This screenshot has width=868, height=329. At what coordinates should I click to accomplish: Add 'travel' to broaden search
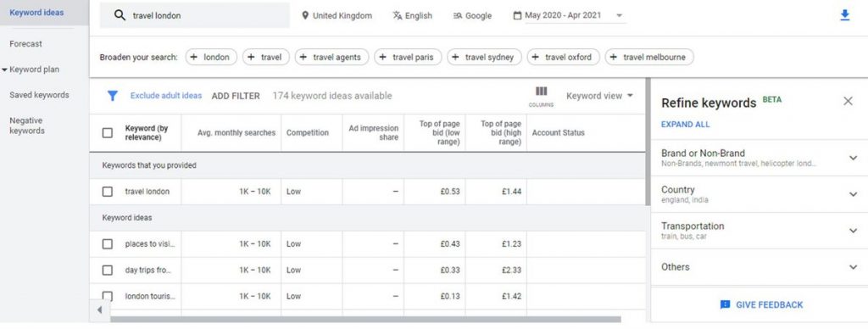(265, 57)
